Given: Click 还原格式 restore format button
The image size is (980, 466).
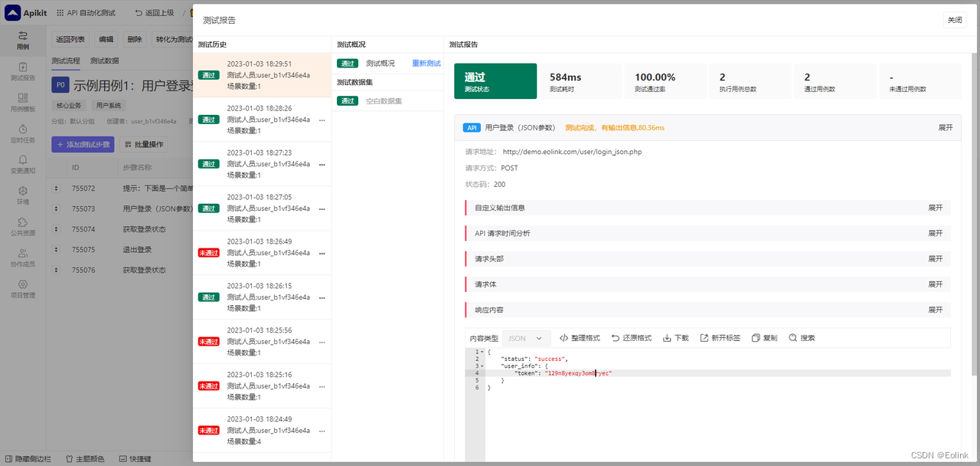Looking at the screenshot, I should click(632, 338).
